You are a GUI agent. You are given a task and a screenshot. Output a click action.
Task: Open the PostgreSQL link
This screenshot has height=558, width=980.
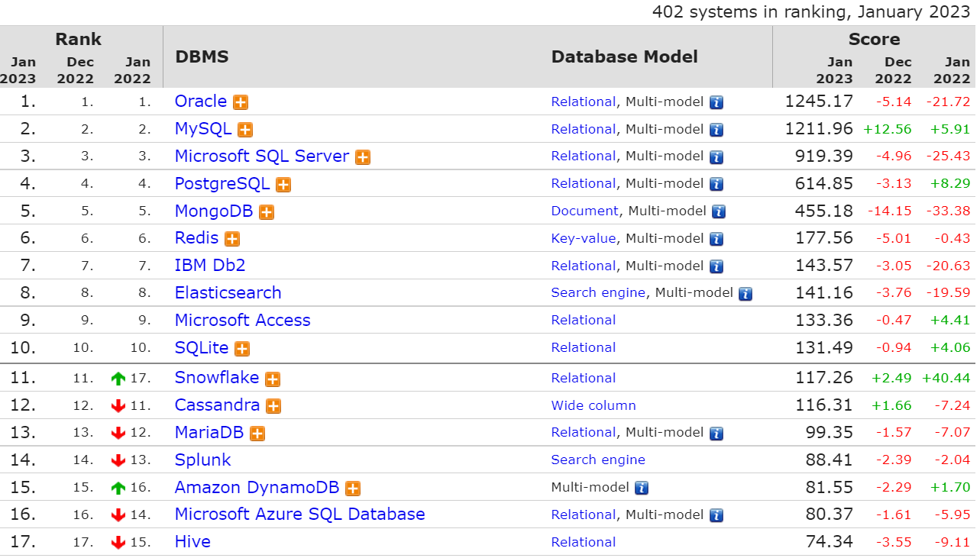222,184
